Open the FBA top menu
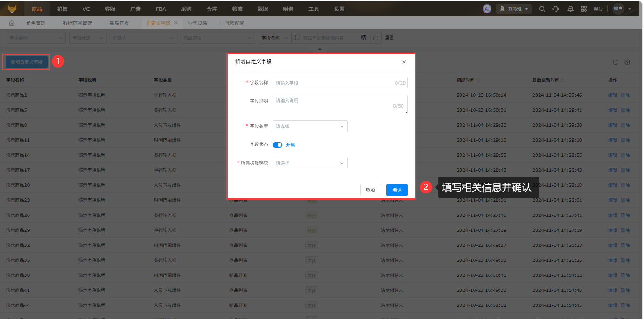 pos(160,9)
